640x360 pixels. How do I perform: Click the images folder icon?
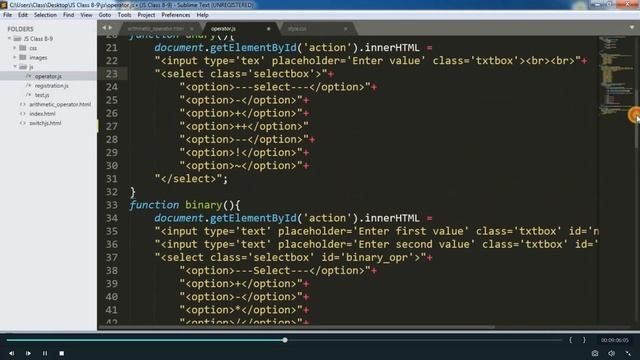click(23, 57)
